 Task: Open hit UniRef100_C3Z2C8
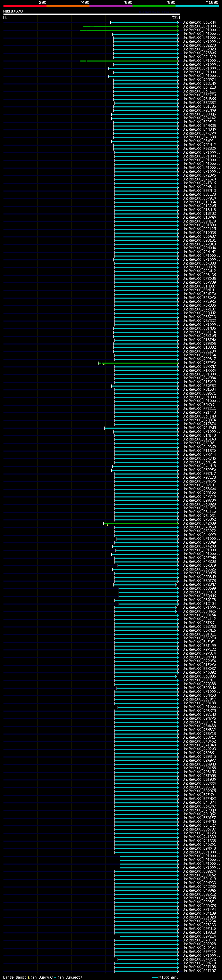[199, 45]
